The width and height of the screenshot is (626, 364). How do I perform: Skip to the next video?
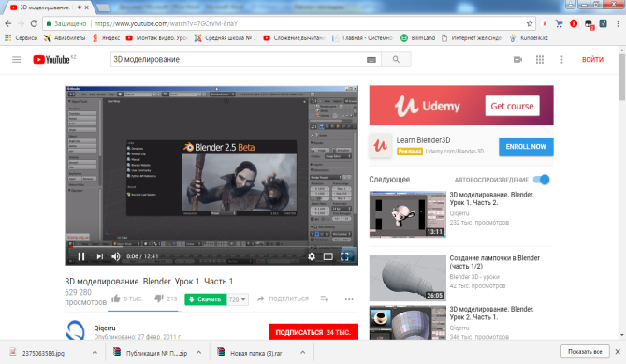point(100,256)
